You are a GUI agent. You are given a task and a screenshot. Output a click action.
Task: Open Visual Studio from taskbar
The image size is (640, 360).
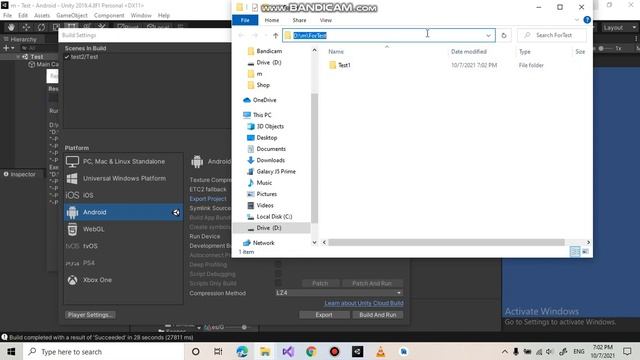(288, 351)
